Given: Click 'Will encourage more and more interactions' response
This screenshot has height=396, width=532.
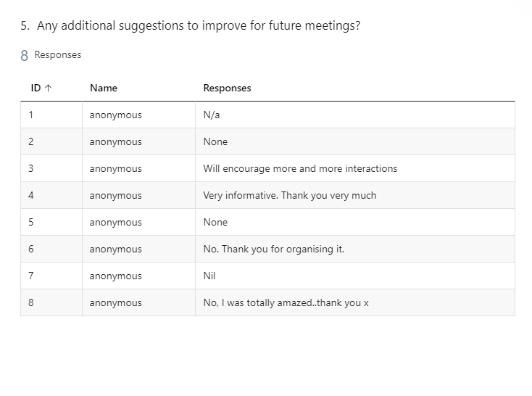Looking at the screenshot, I should click(x=300, y=168).
